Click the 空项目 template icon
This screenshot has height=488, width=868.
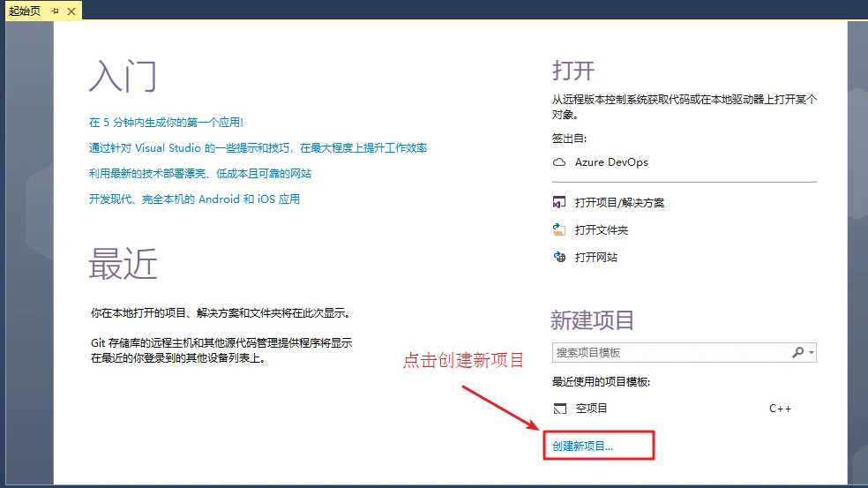pyautogui.click(x=559, y=409)
